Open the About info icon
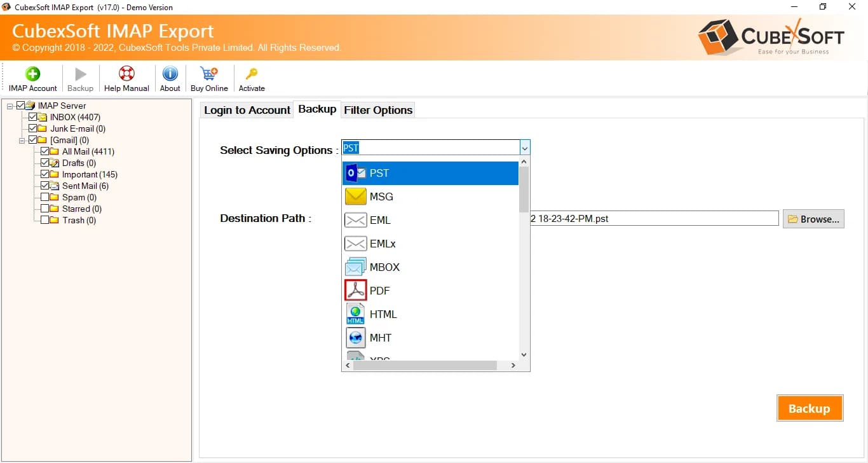The height and width of the screenshot is (463, 868). [x=170, y=74]
